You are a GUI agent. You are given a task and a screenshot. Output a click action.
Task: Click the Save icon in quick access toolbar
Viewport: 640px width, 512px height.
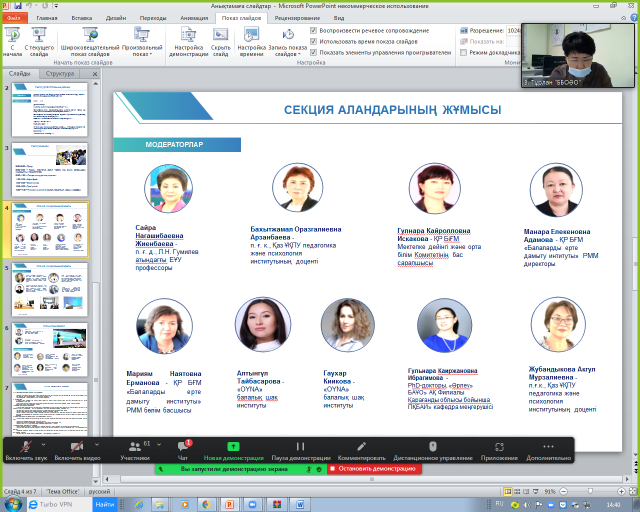18,6
